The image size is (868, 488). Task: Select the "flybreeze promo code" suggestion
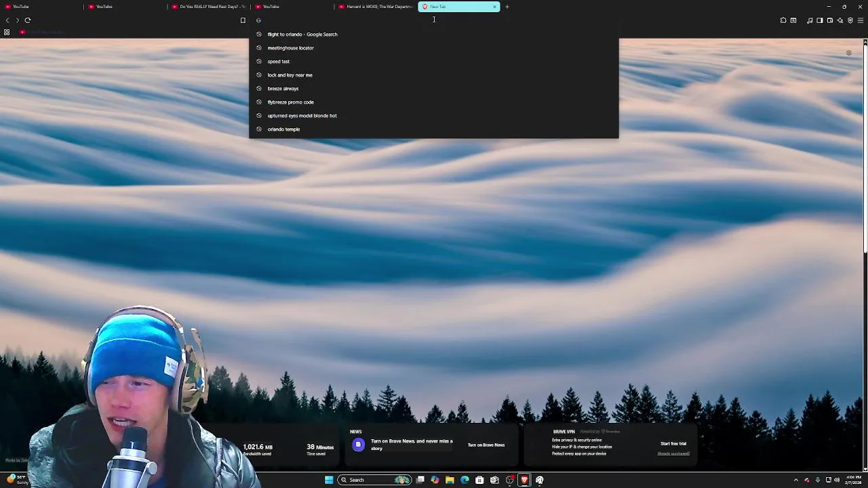(x=434, y=102)
